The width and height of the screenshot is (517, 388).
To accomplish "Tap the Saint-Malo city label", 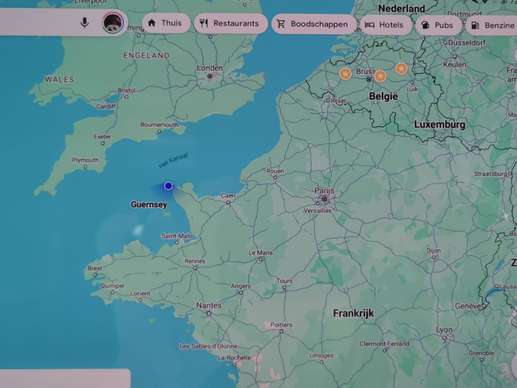I will pyautogui.click(x=177, y=236).
